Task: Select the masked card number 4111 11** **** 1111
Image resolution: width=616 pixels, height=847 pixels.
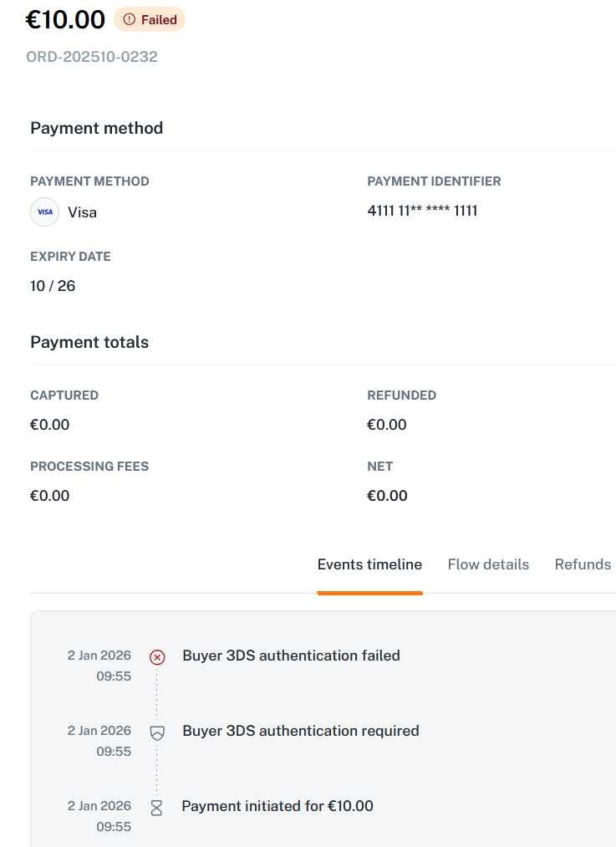Action: coord(422,211)
